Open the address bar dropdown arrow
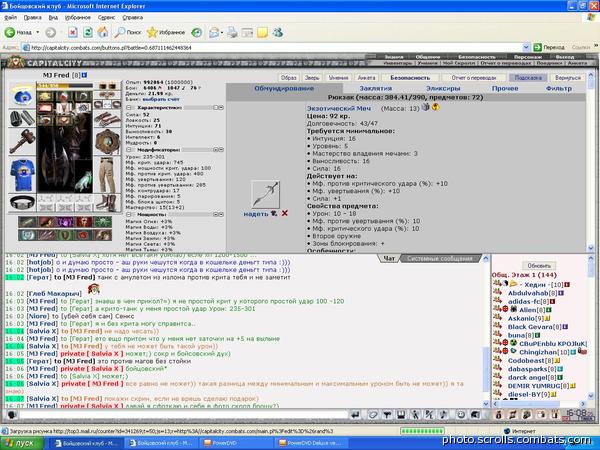 coord(526,47)
